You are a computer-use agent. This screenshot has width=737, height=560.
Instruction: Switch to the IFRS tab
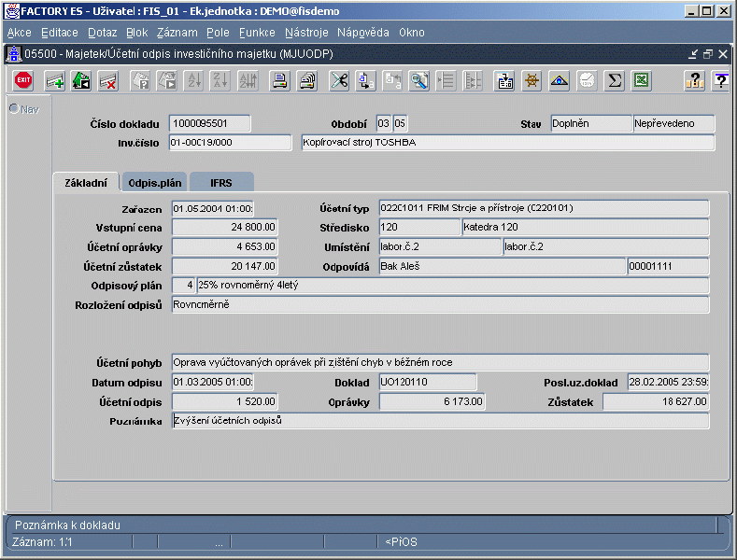tap(221, 183)
